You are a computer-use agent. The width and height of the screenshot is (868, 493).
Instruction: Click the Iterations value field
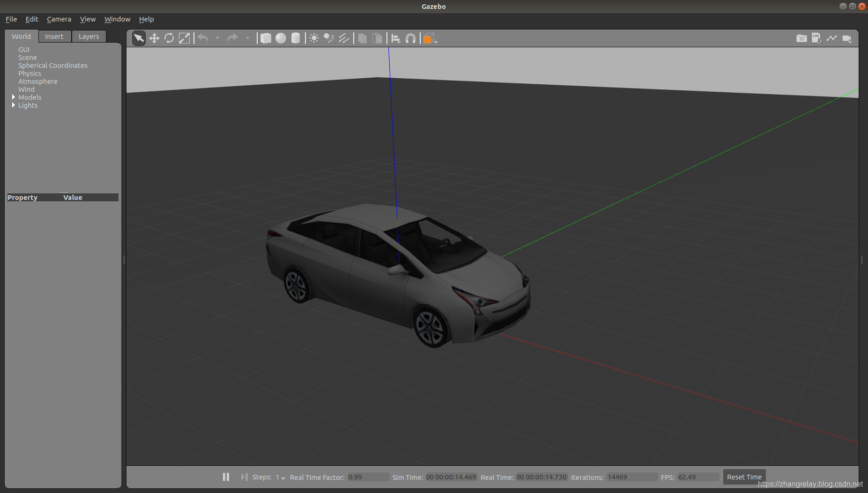(631, 477)
